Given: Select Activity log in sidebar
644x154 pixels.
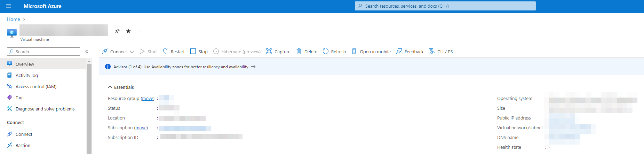Looking at the screenshot, I should click(x=27, y=75).
